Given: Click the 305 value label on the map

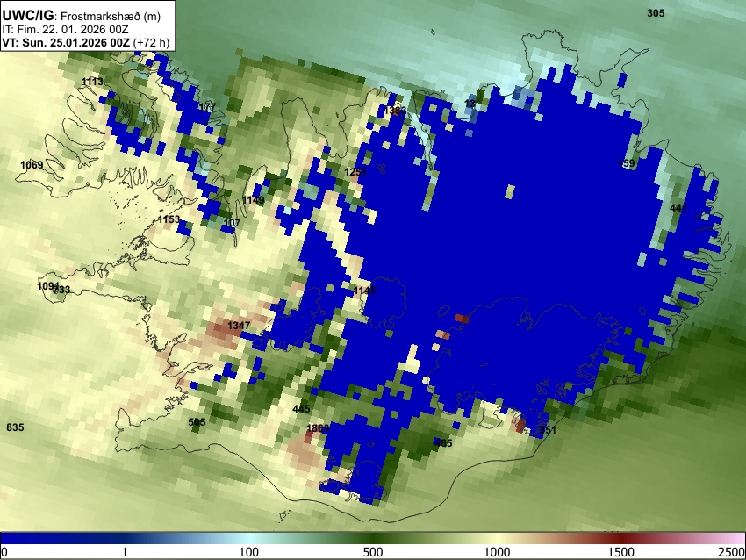Looking at the screenshot, I should [x=656, y=13].
